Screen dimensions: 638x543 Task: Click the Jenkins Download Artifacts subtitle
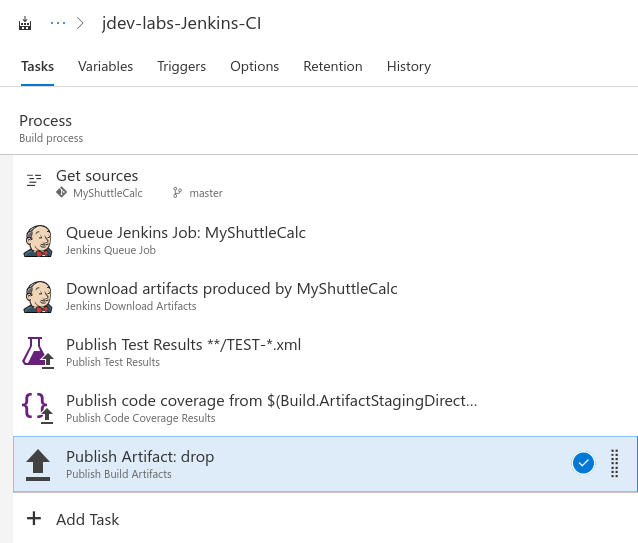(x=131, y=306)
